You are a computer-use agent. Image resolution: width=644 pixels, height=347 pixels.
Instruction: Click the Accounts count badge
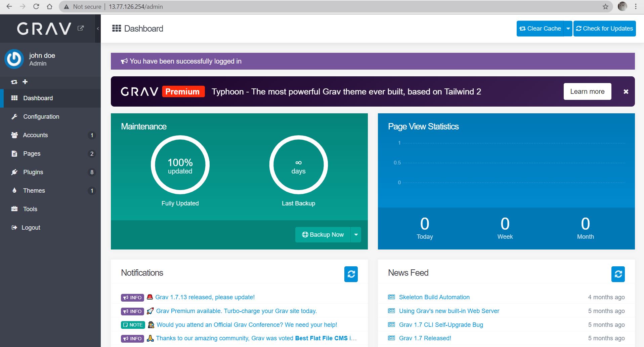tap(92, 135)
